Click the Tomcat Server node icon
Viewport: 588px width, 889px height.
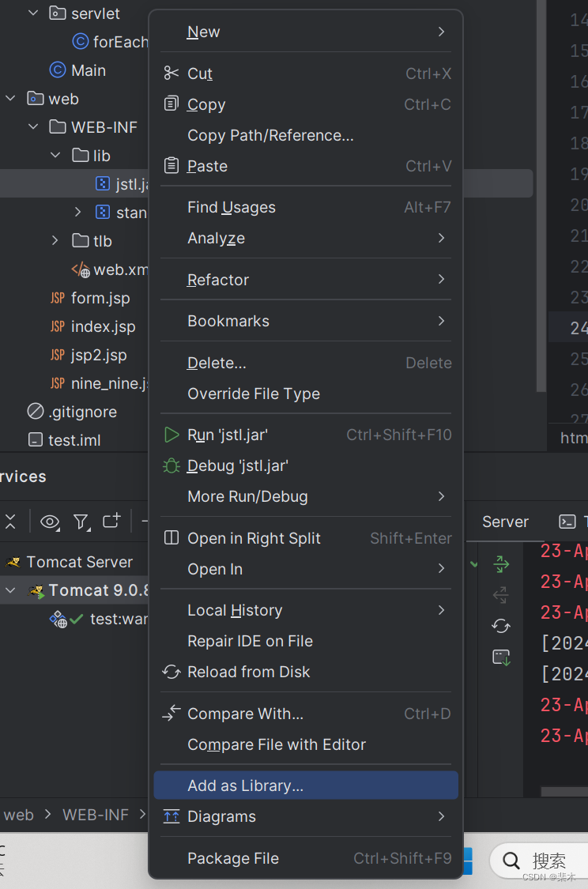pyautogui.click(x=13, y=562)
